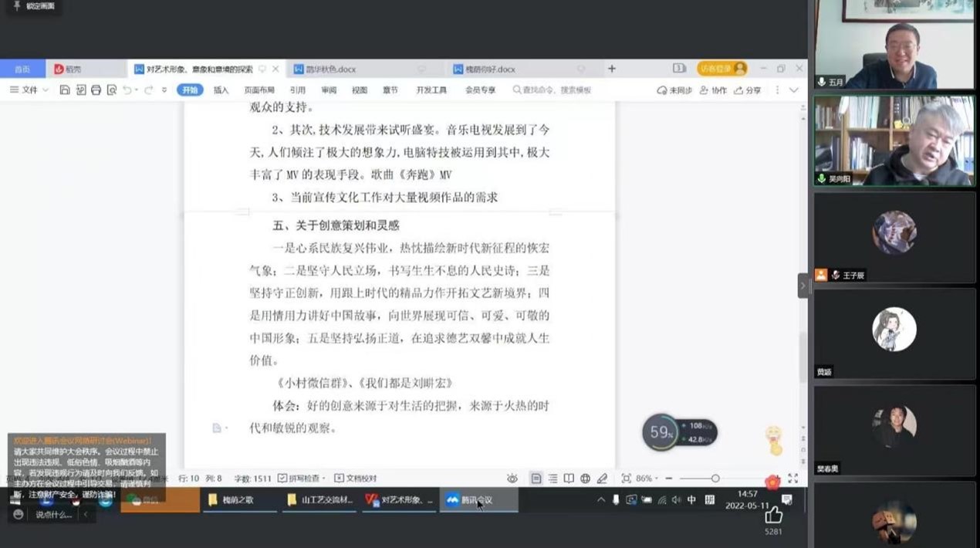Switch to web layout globe icon
The height and width of the screenshot is (548, 980).
pyautogui.click(x=585, y=479)
